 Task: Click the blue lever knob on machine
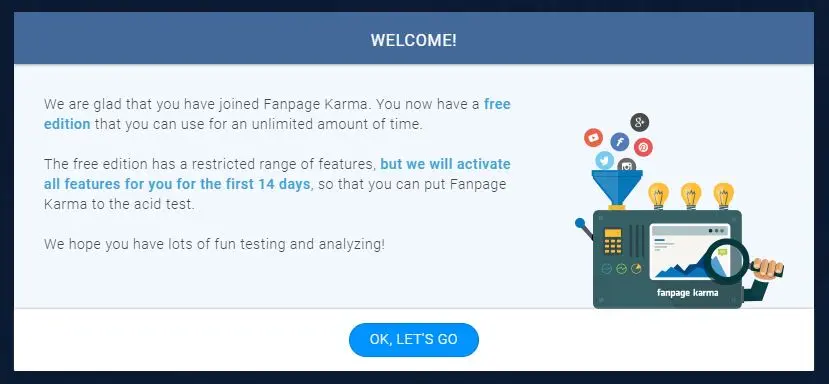(x=580, y=223)
